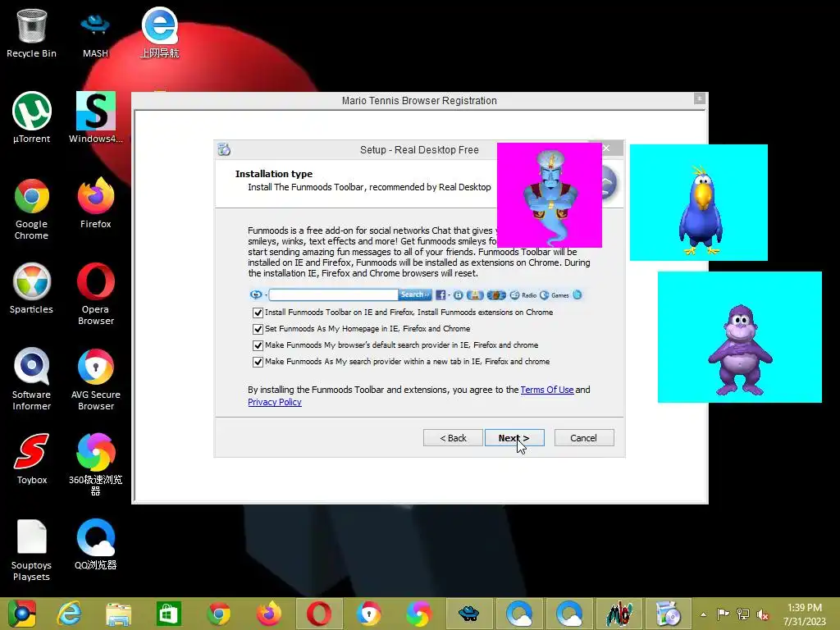840x630 pixels.
Task: Open Google Chrome from the taskbar
Action: (x=218, y=614)
